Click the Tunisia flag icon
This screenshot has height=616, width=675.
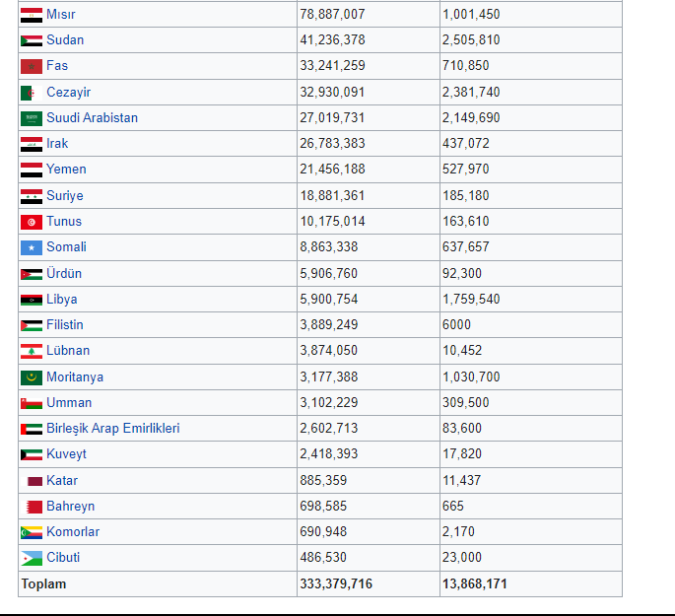[x=32, y=222]
